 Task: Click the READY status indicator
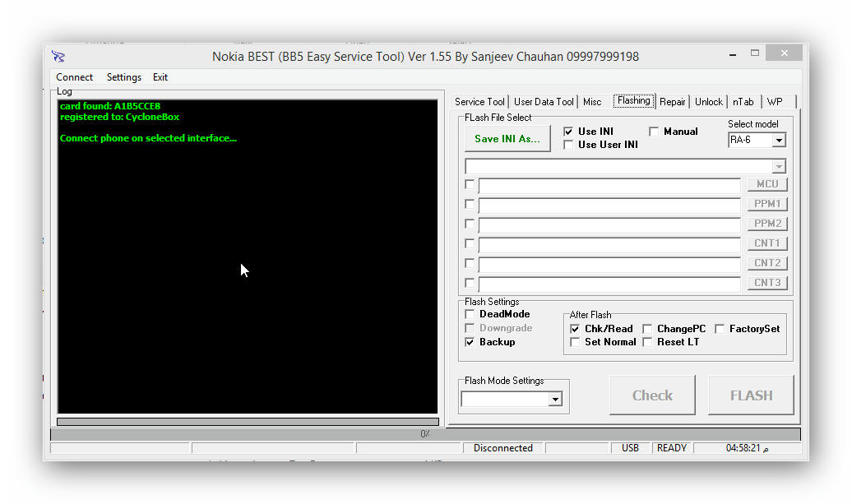pyautogui.click(x=672, y=448)
